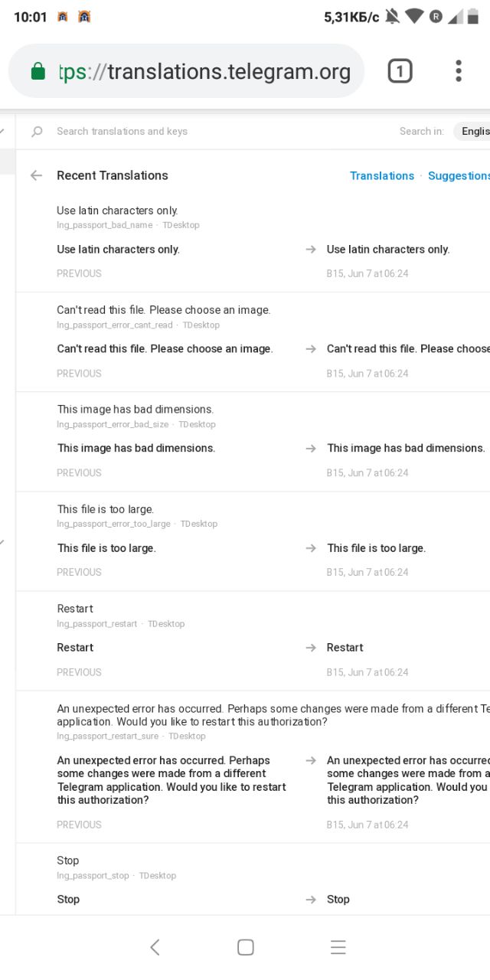490x980 pixels.
Task: Open the lng_passport_restart_sure key entry
Action: pyautogui.click(x=107, y=736)
